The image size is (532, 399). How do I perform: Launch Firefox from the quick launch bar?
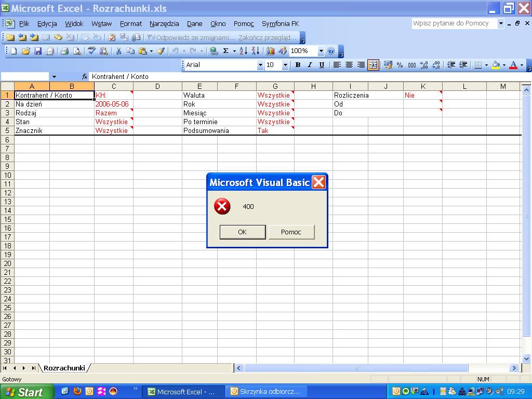pyautogui.click(x=78, y=391)
